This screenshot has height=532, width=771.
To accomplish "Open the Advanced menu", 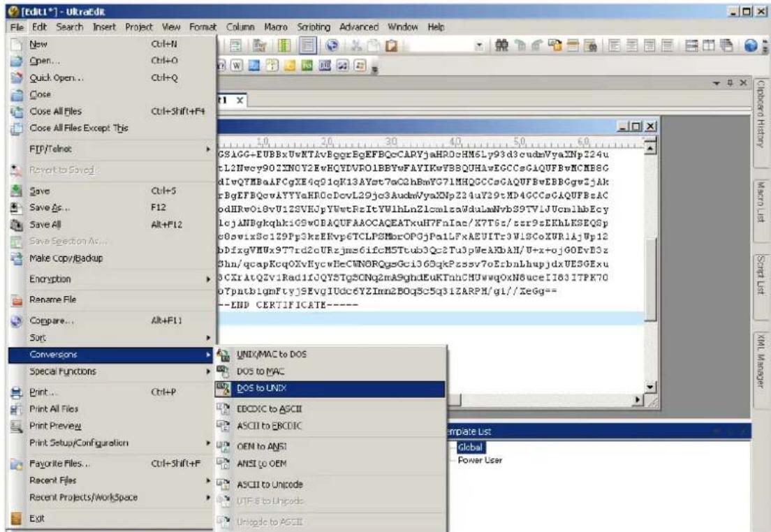I will coord(359,27).
